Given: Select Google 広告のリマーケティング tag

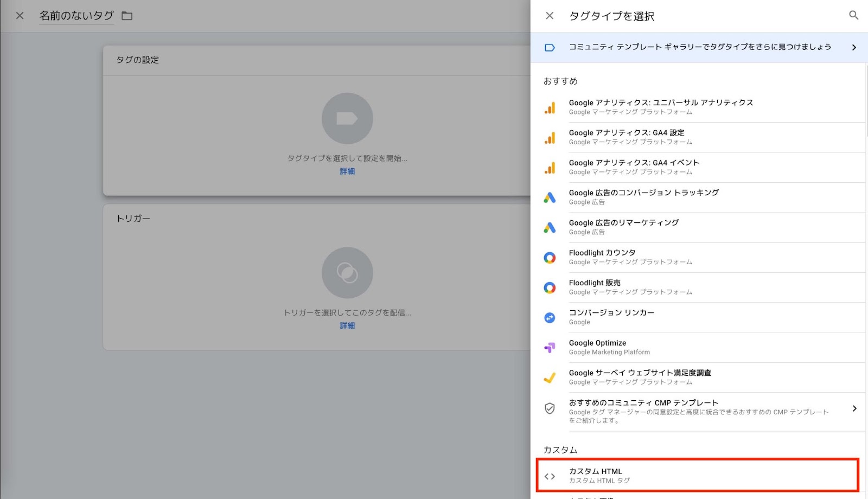Looking at the screenshot, I should 699,227.
